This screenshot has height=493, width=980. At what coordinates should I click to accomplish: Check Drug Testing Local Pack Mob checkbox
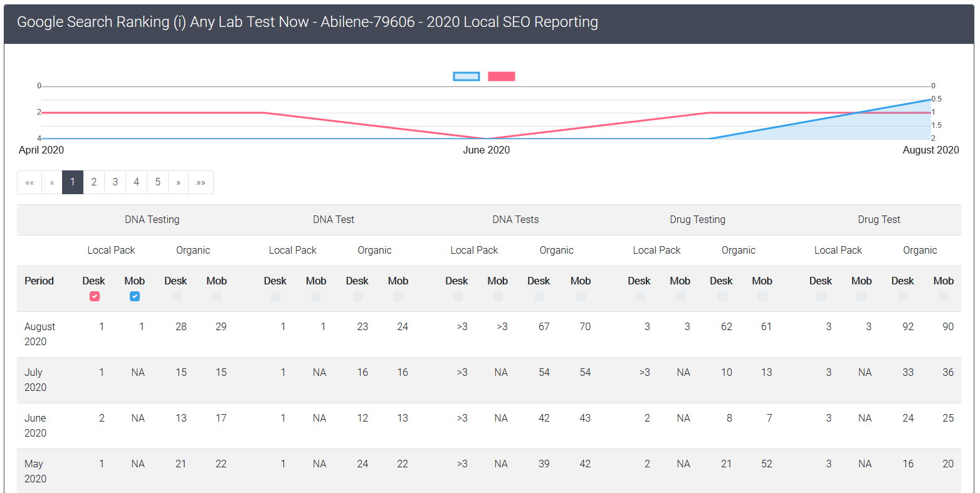[680, 296]
